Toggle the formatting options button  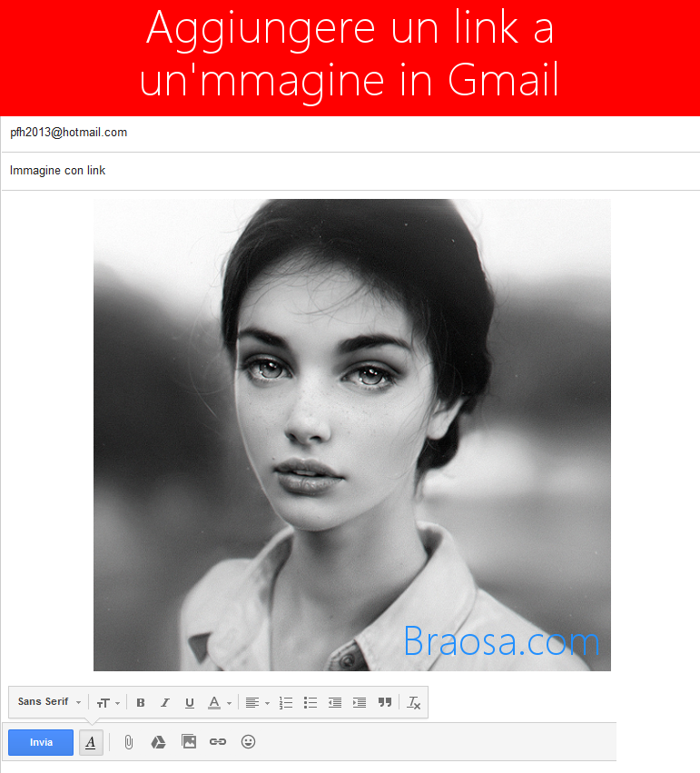(91, 742)
